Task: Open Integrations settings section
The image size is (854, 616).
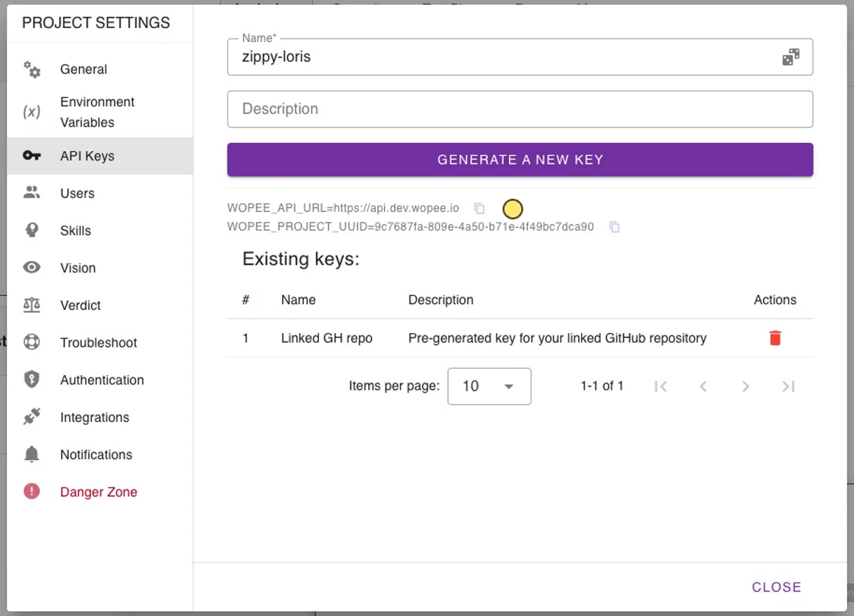Action: point(100,417)
